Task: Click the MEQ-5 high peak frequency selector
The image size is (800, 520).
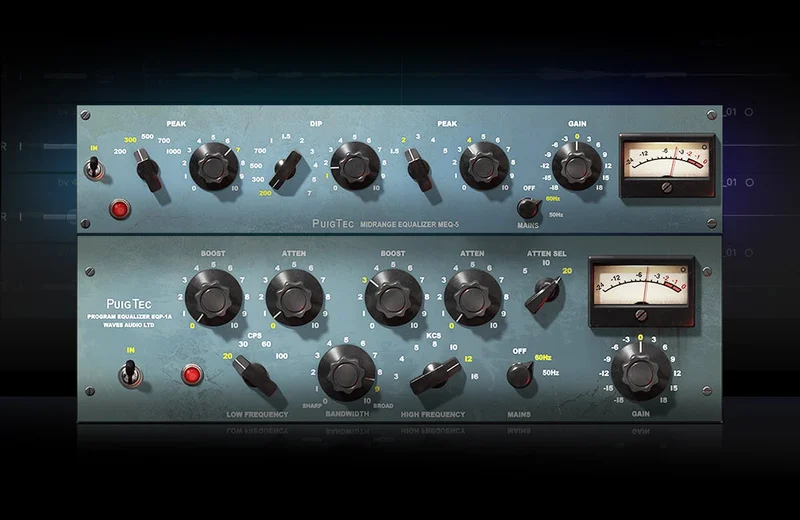Action: pos(419,169)
